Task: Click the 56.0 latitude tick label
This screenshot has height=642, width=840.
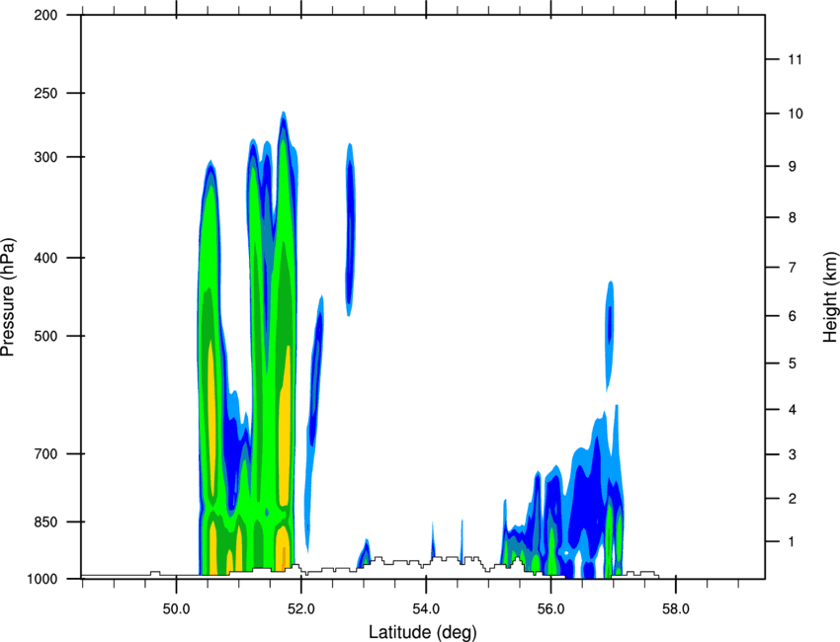Action: coord(550,609)
